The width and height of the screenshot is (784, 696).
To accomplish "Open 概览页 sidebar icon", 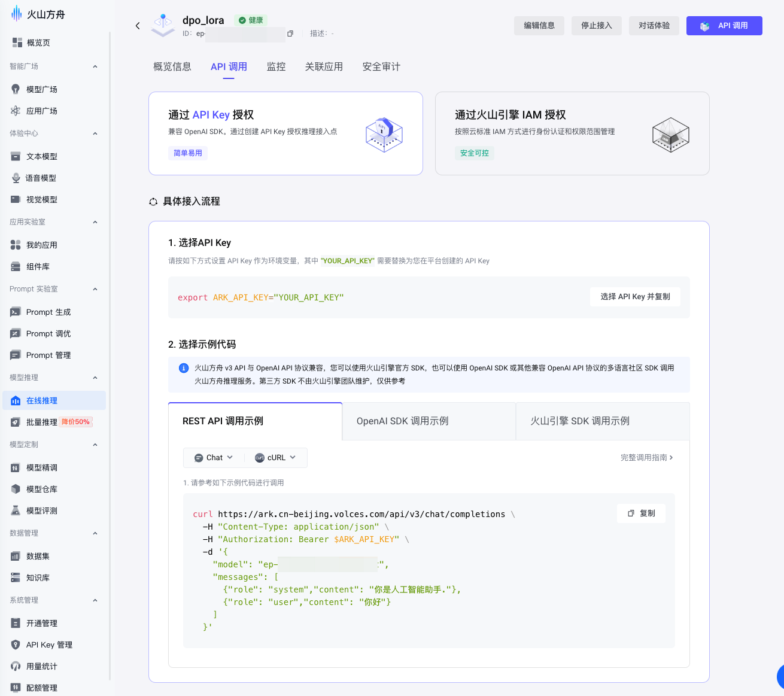I will pyautogui.click(x=17, y=42).
